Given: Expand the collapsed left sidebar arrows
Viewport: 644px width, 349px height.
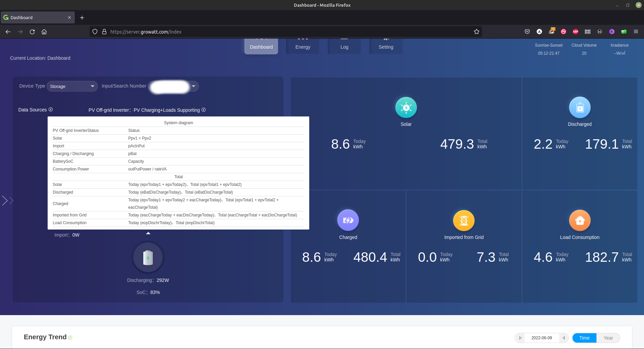Looking at the screenshot, I should pos(7,201).
